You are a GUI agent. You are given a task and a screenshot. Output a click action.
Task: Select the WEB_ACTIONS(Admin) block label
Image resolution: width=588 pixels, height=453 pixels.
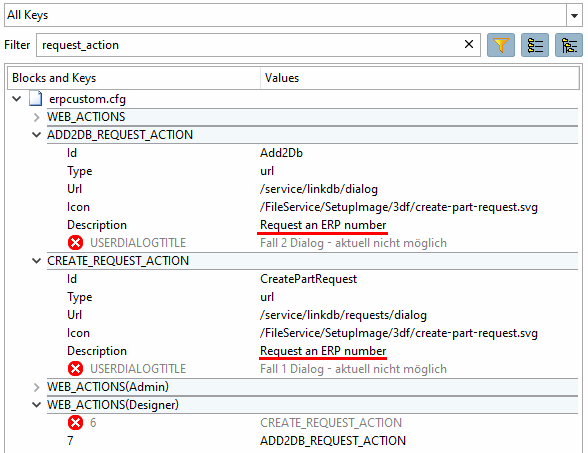coord(108,387)
